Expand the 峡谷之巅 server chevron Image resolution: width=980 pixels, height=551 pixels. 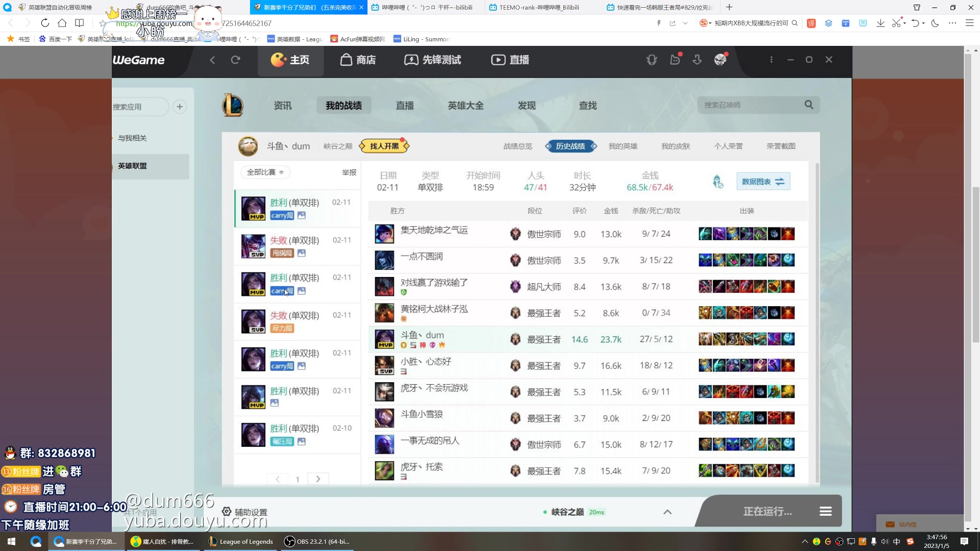point(667,512)
